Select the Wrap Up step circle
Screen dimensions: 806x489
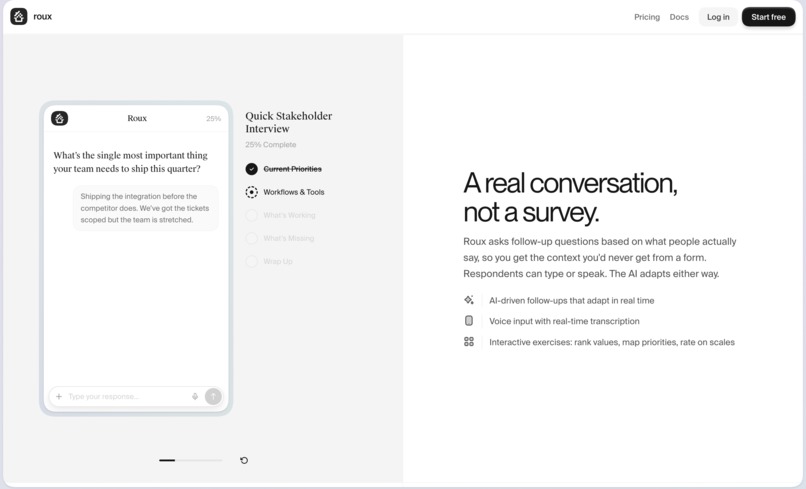pyautogui.click(x=251, y=261)
